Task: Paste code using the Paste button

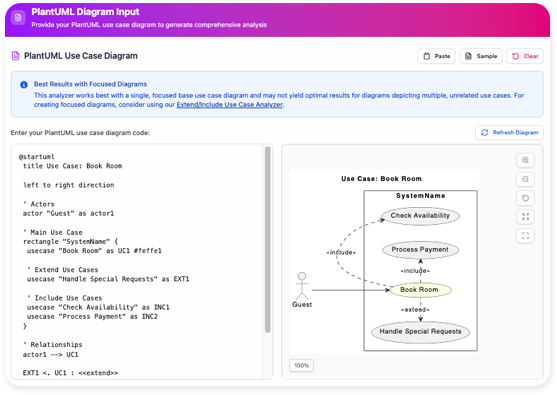Action: (436, 56)
